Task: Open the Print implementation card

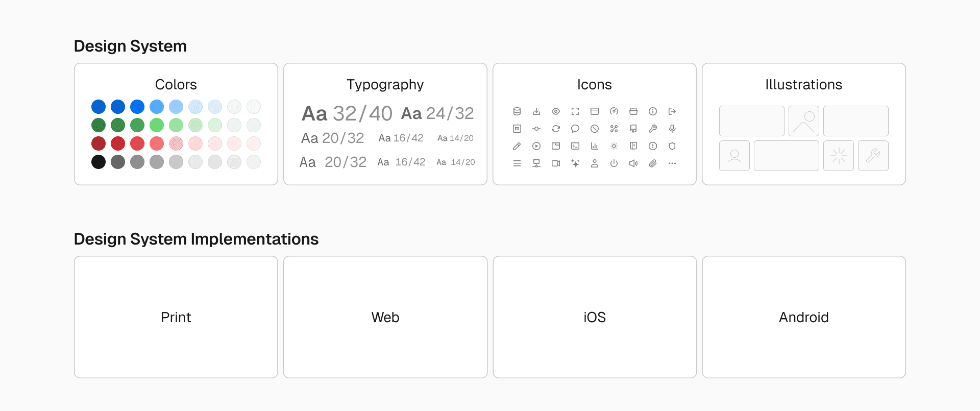Action: tap(176, 317)
